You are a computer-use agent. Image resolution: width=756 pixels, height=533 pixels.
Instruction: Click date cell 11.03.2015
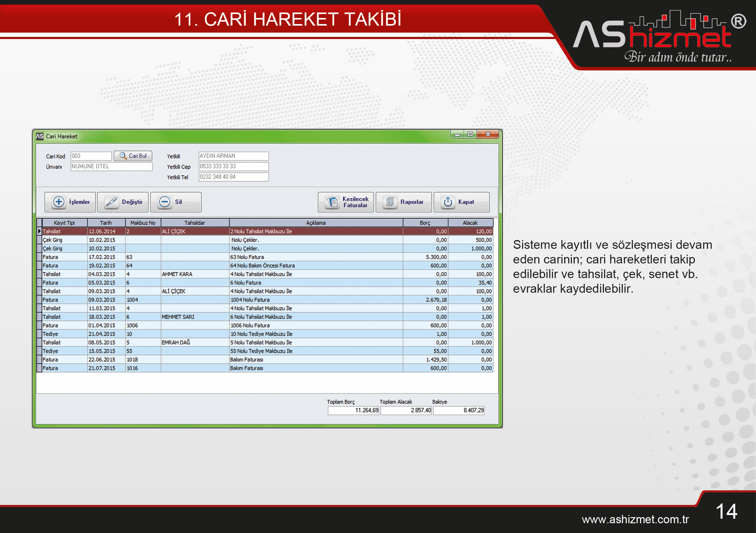(106, 309)
